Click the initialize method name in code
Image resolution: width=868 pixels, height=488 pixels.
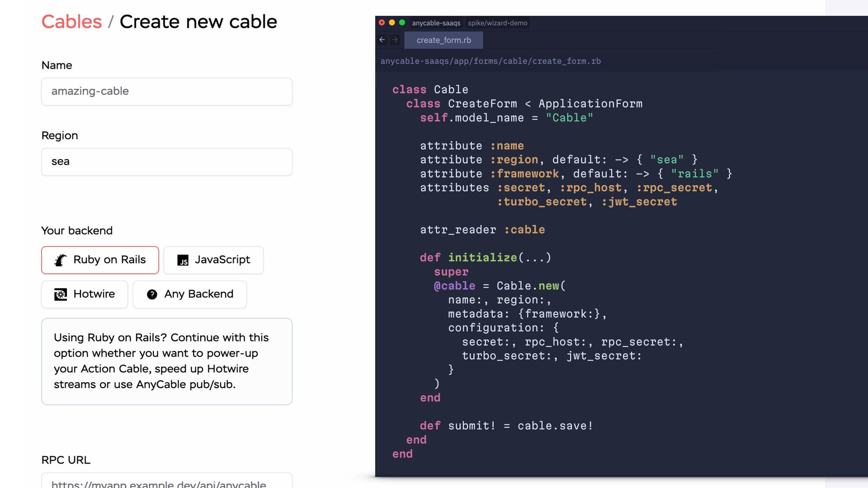[482, 258]
